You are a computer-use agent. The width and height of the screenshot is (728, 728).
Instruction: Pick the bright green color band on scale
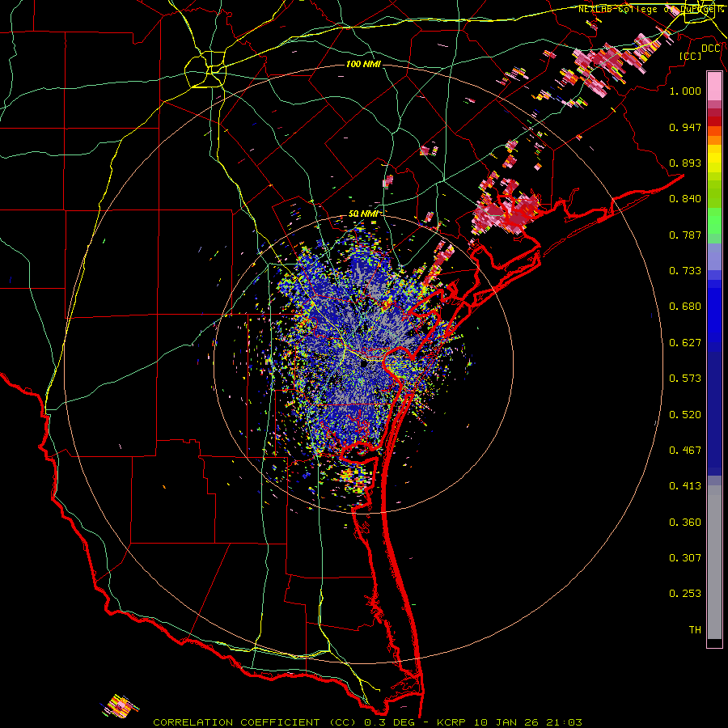point(714,221)
